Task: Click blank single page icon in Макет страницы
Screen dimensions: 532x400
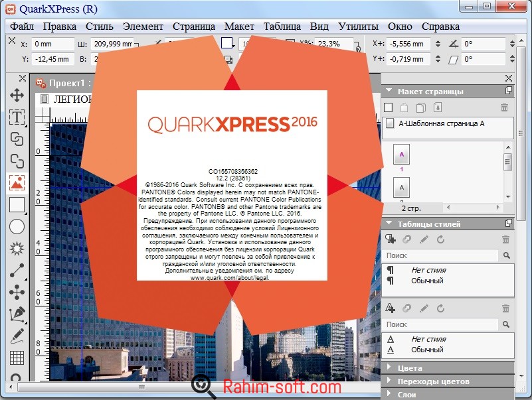Action: pos(389,108)
